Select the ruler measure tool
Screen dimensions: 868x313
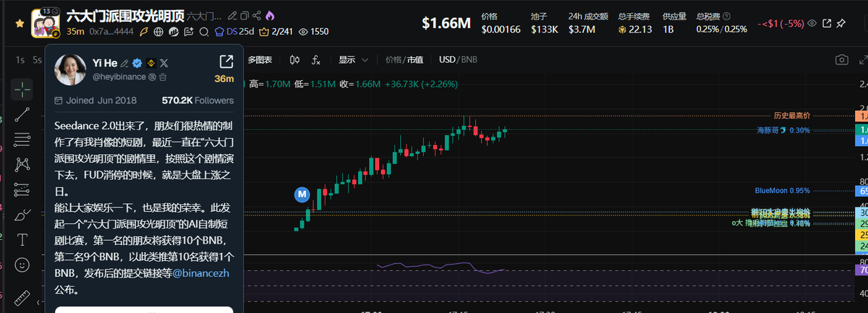click(x=22, y=297)
